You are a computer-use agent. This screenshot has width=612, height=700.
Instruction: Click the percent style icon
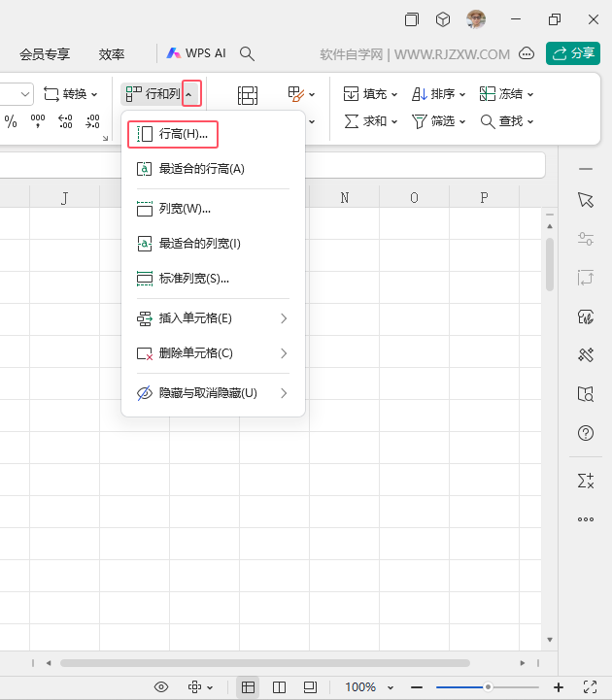click(x=11, y=121)
